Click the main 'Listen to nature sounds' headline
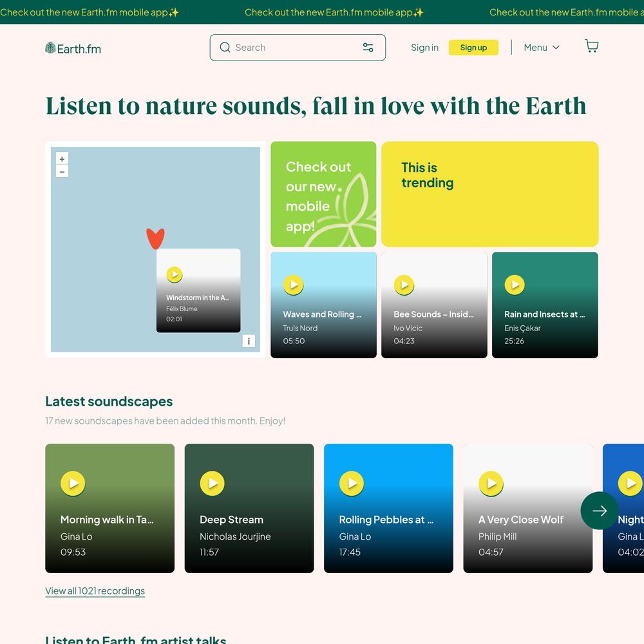The image size is (644, 644). 316,106
